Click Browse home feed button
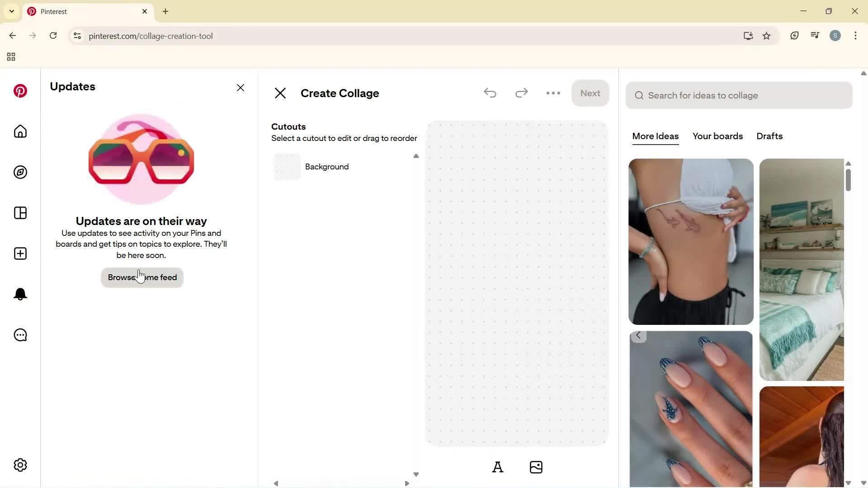Image resolution: width=868 pixels, height=488 pixels. 142,277
